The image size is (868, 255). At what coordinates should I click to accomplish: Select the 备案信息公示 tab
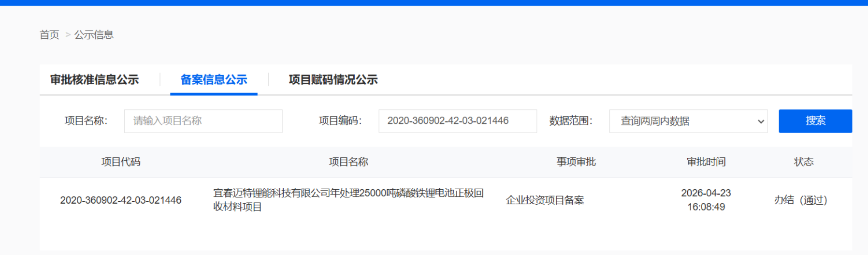pyautogui.click(x=214, y=80)
